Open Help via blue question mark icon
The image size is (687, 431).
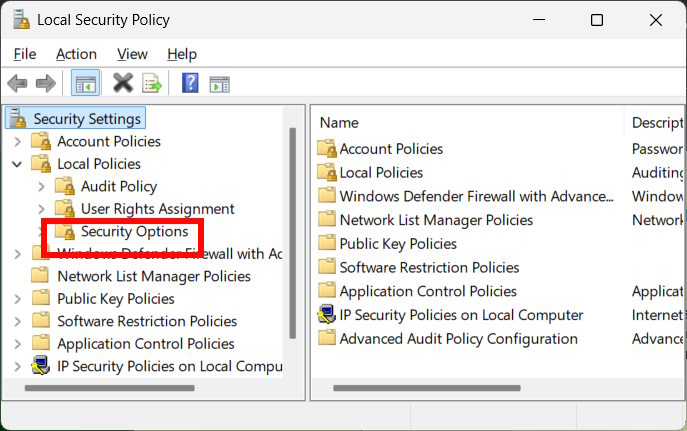[x=190, y=82]
